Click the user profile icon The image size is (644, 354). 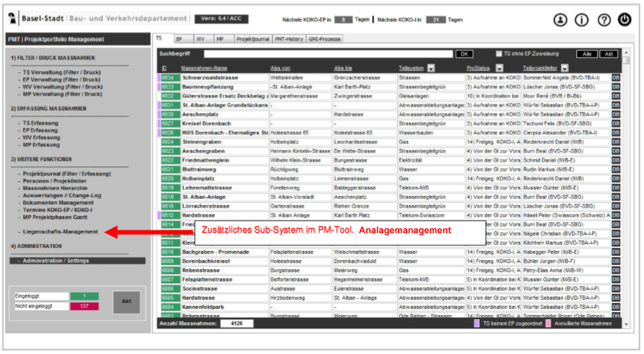560,20
